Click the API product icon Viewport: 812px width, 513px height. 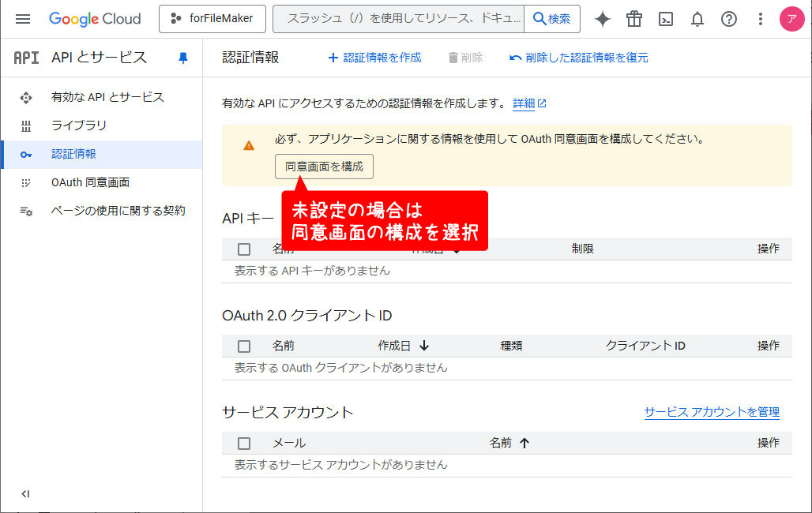click(x=26, y=58)
